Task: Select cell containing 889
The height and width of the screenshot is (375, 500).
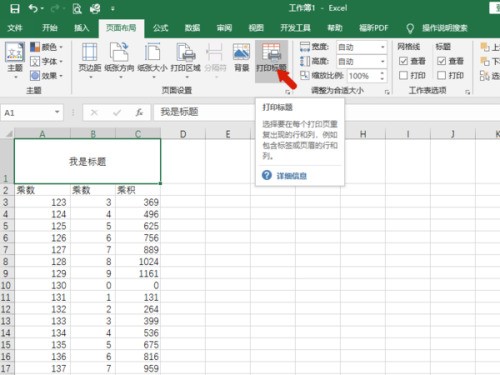Action: (x=138, y=250)
